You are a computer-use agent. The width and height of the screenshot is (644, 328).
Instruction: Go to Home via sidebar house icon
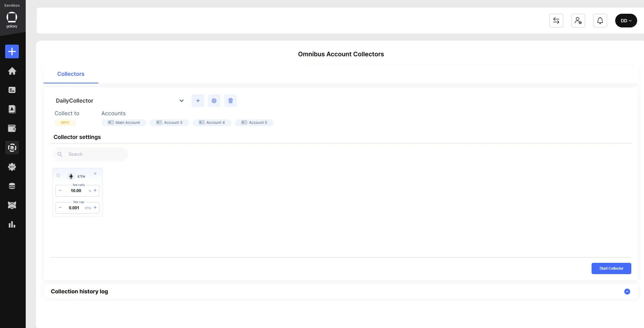tap(12, 71)
